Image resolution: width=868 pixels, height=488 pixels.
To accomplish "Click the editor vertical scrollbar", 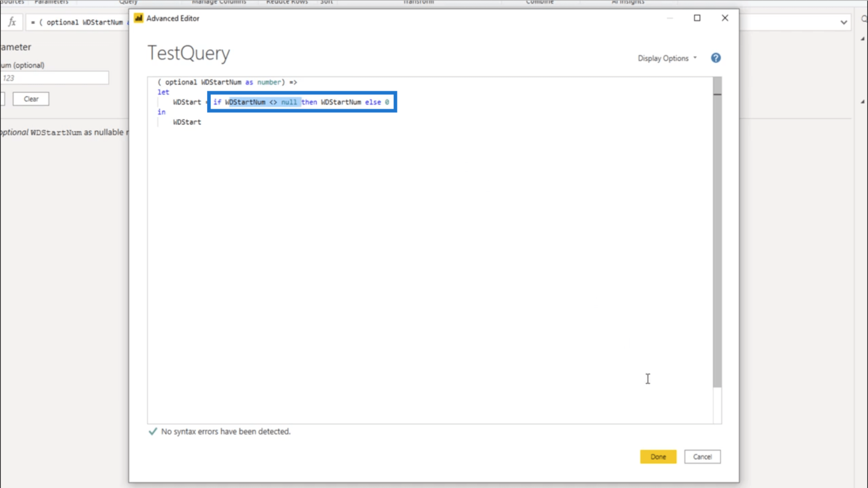I will 717,232.
